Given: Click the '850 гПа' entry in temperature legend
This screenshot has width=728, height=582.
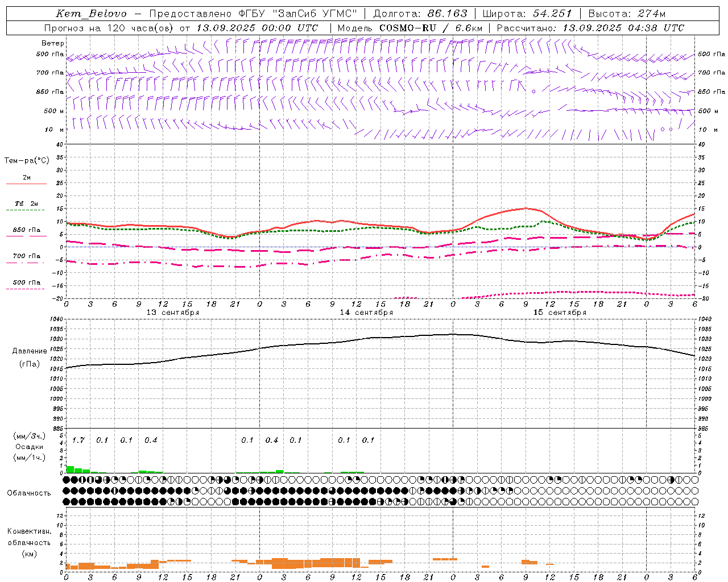Looking at the screenshot, I should [x=27, y=230].
